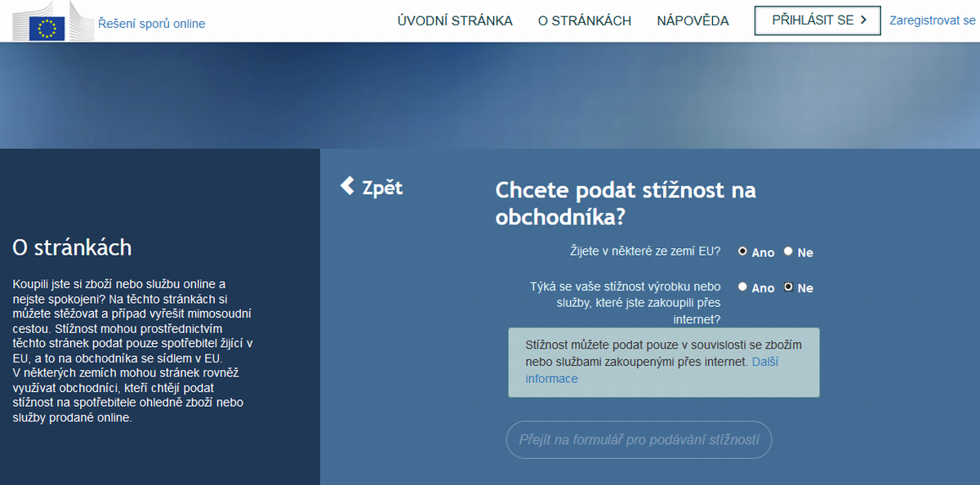Click the Zpět back label
The image size is (980, 485).
[381, 187]
